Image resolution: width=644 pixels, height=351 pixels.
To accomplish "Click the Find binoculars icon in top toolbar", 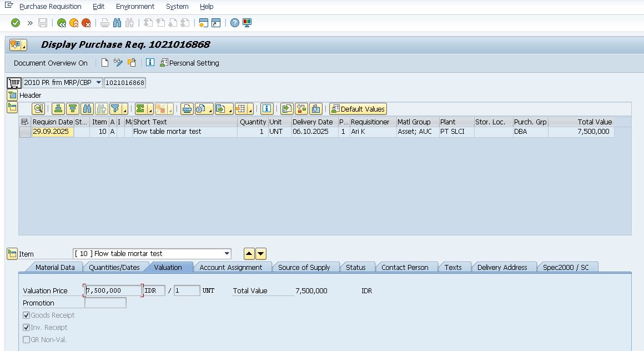I will (117, 23).
